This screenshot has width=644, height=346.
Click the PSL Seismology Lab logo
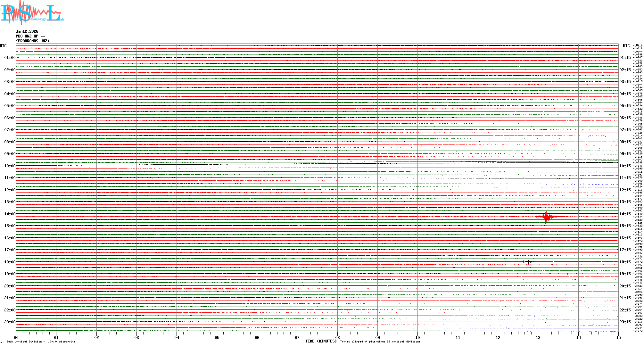pos(31,13)
